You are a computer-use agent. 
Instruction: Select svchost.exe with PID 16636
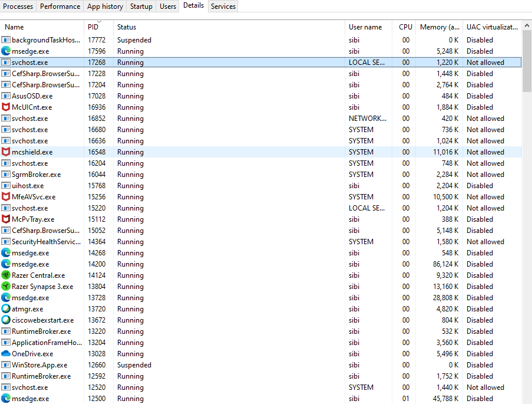[x=260, y=141]
